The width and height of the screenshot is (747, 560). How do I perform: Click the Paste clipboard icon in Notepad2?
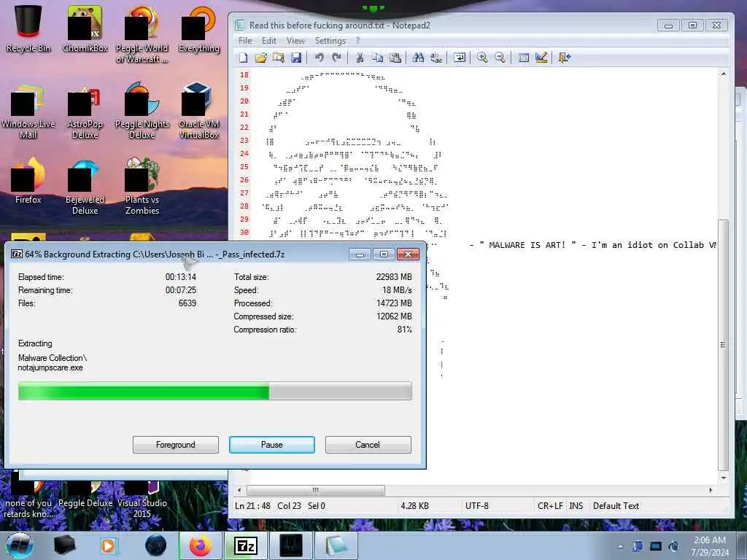(395, 58)
